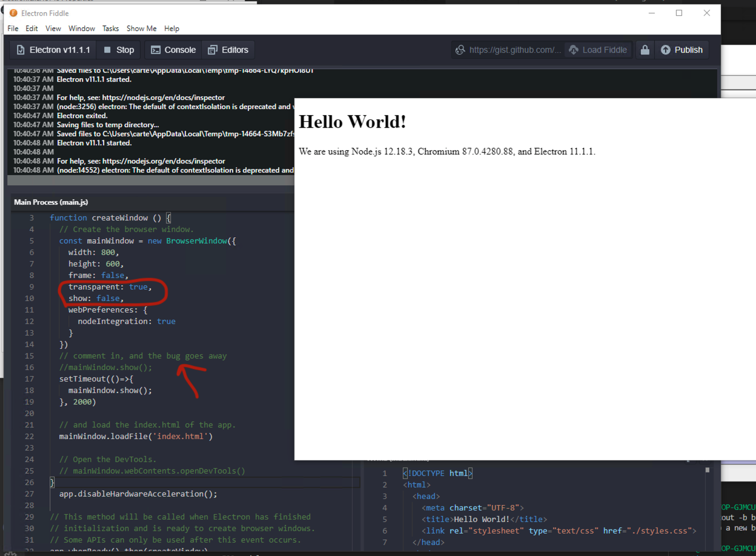The height and width of the screenshot is (556, 756).
Task: Click the Electron Fiddle app icon
Action: click(x=13, y=13)
